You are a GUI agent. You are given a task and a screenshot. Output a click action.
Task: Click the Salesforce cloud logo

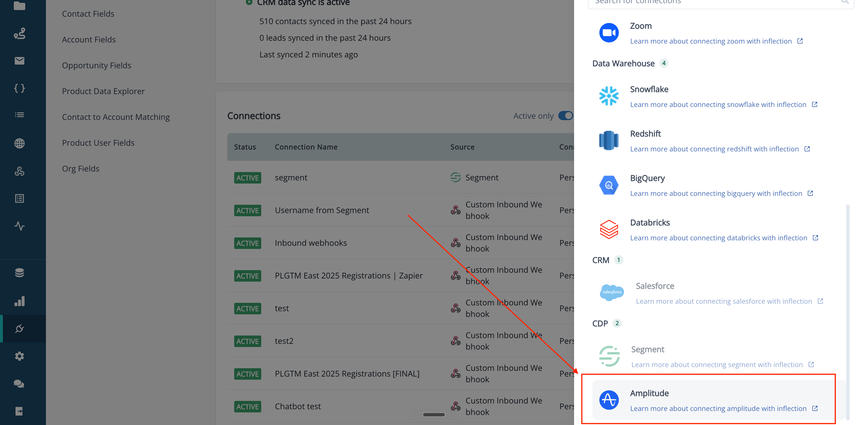pyautogui.click(x=612, y=292)
